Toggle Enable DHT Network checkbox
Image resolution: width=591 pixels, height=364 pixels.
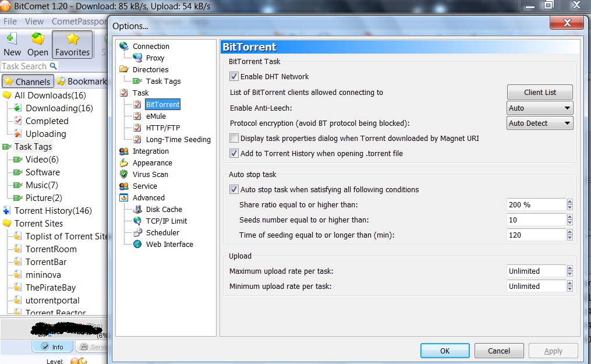[233, 76]
